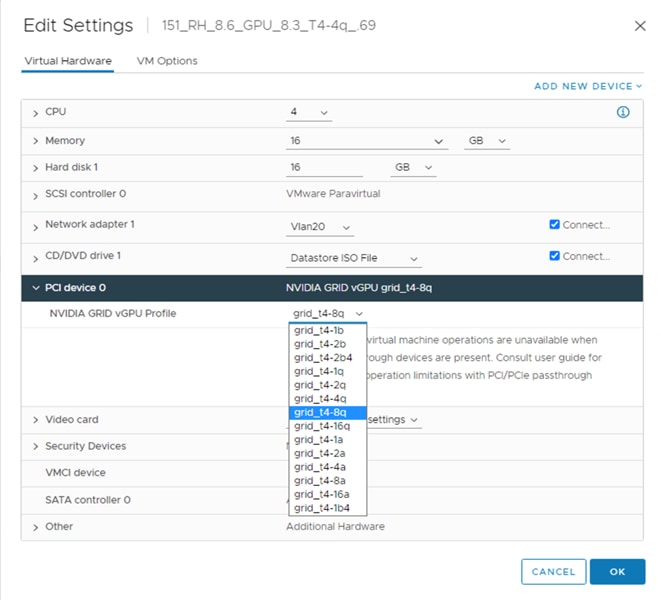The width and height of the screenshot is (661, 600).
Task: Select the grid_t4-4a profile option
Action: (x=328, y=467)
